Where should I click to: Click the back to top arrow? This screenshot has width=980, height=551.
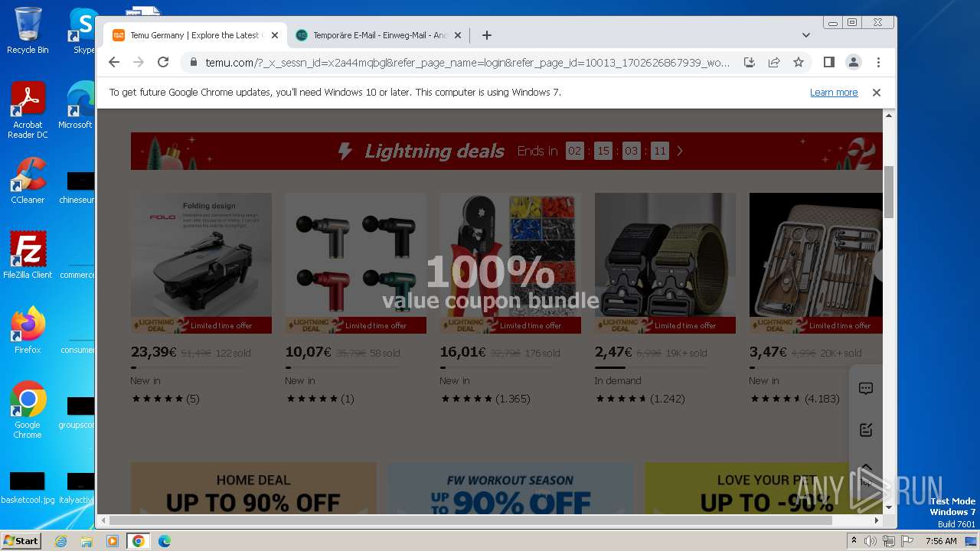866,474
